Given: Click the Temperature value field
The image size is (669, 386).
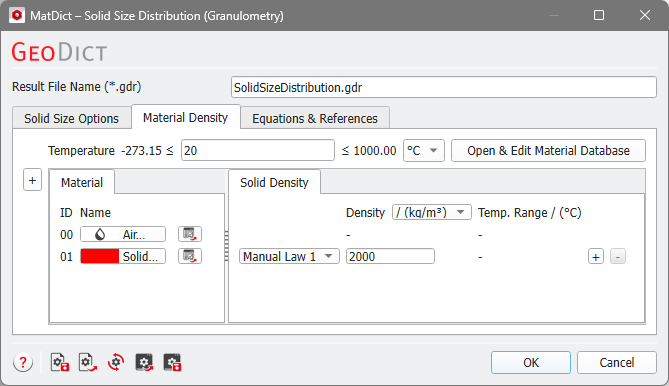Looking at the screenshot, I should (258, 151).
